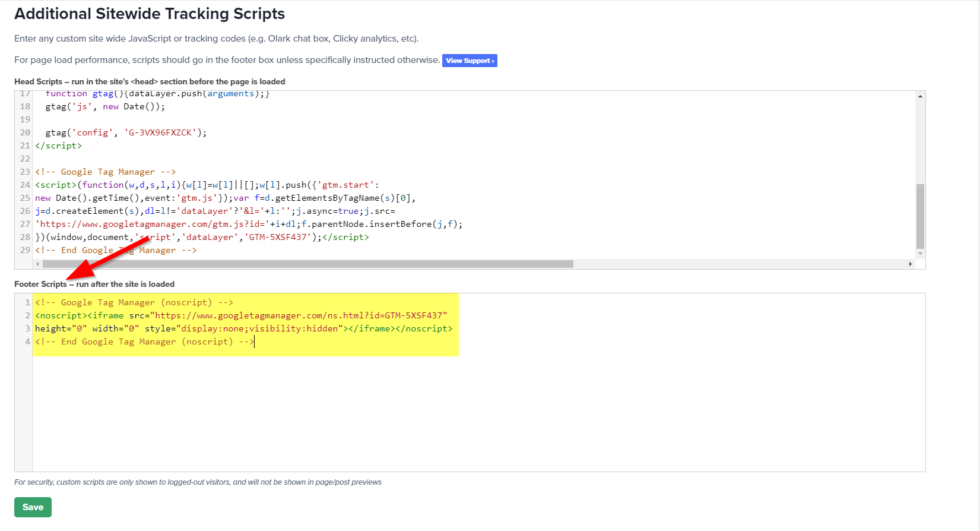The image size is (980, 531).
Task: Click the green Save button
Action: point(33,507)
